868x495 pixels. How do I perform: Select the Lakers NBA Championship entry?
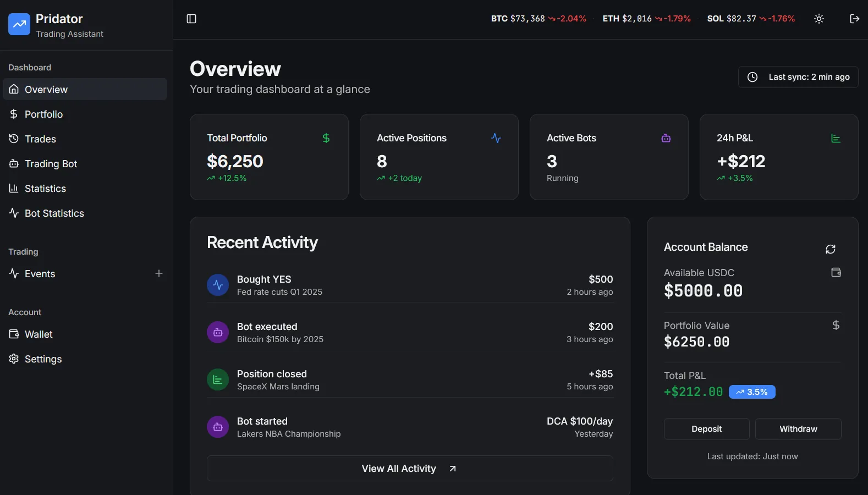point(410,427)
